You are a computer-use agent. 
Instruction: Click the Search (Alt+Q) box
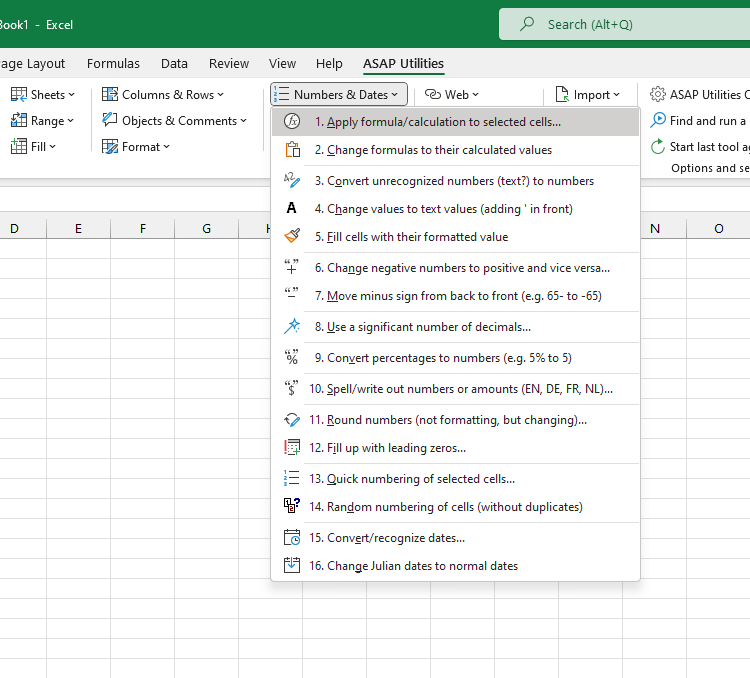(x=624, y=24)
